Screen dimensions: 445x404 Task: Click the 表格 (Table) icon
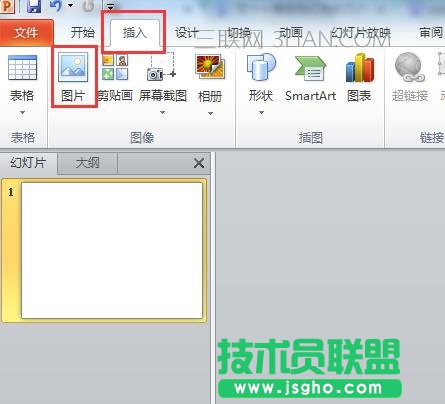click(x=22, y=68)
